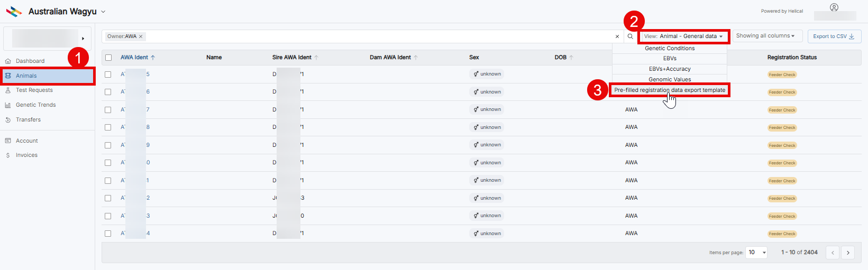Image resolution: width=868 pixels, height=270 pixels.
Task: Expand the Showing all columns dropdown
Action: [x=765, y=36]
